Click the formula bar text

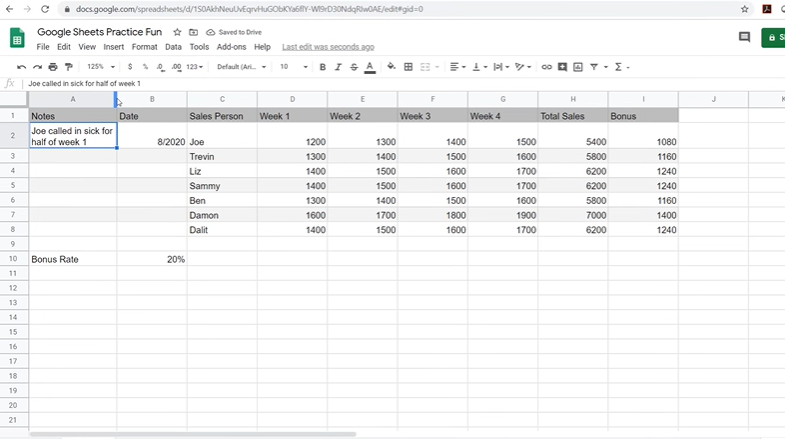click(x=84, y=84)
